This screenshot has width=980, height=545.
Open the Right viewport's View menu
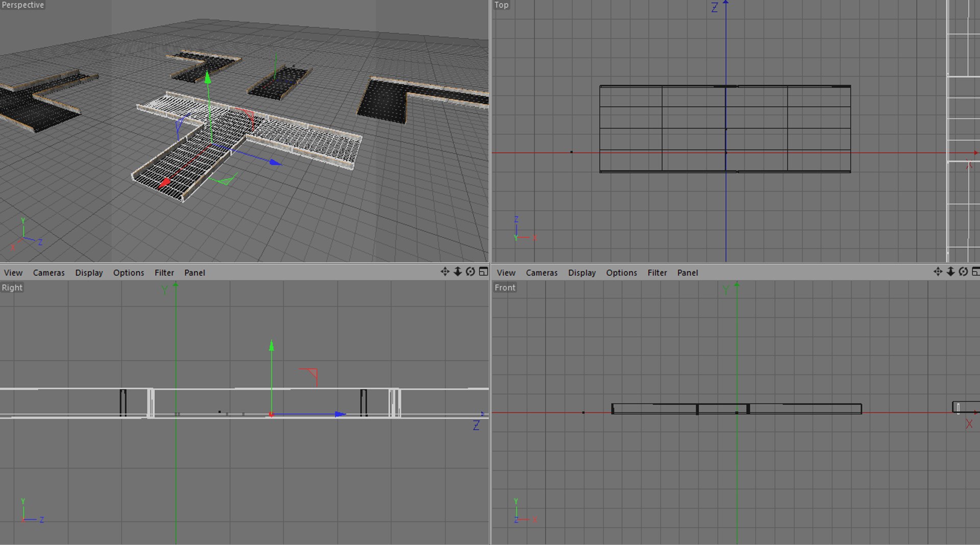tap(13, 272)
